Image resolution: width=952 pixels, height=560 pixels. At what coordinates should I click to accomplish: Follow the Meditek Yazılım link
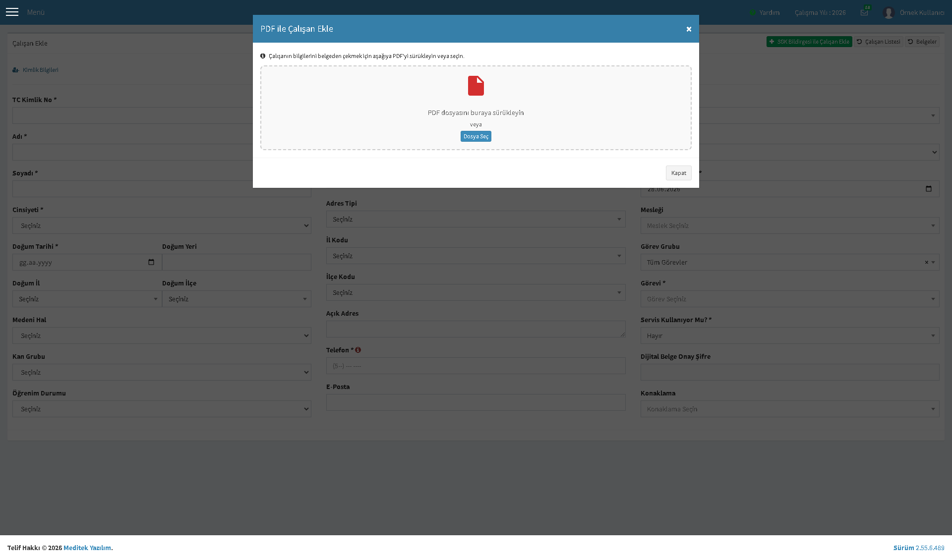pyautogui.click(x=87, y=548)
